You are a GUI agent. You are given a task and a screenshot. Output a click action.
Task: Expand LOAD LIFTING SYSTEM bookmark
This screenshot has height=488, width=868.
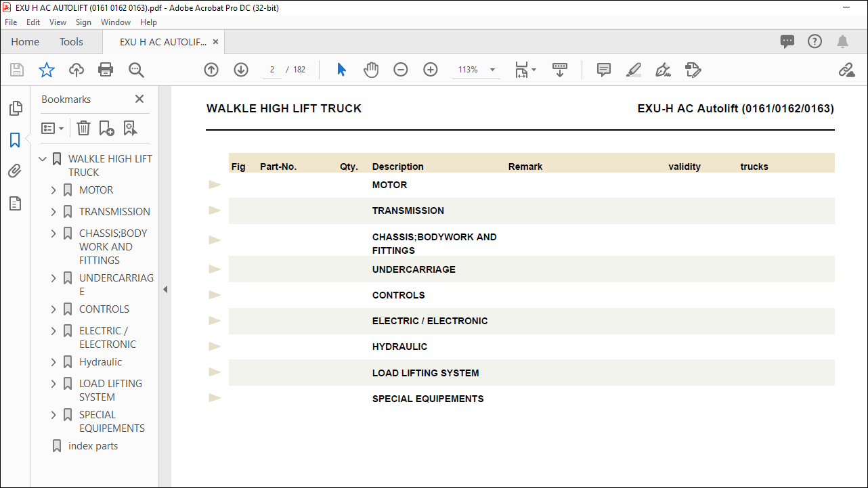click(54, 384)
